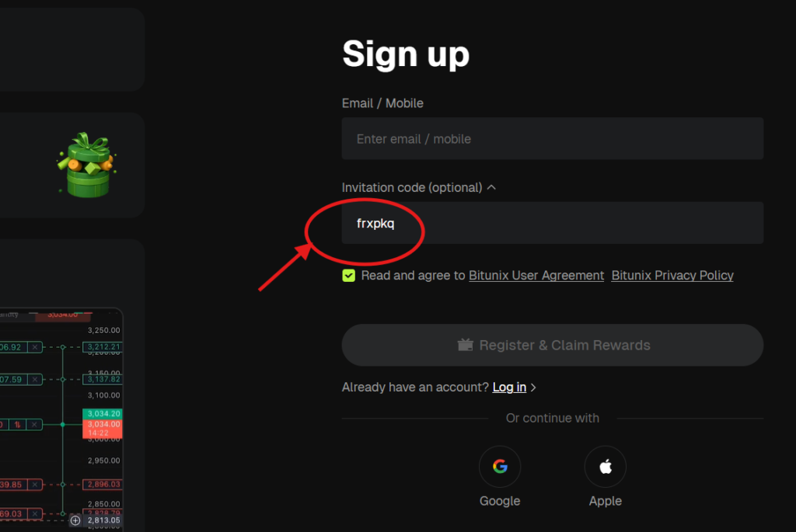Uncheck the user agreement checkbox
Viewport: 796px width, 532px height.
348,275
